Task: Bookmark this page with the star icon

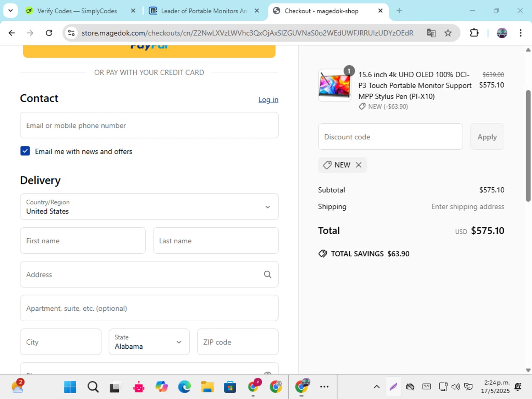Action: (x=448, y=33)
